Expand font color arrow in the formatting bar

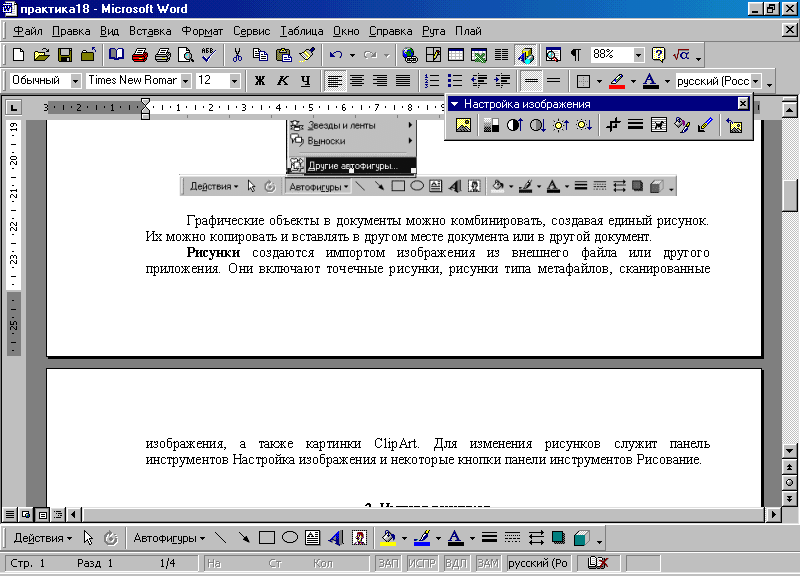pyautogui.click(x=667, y=81)
